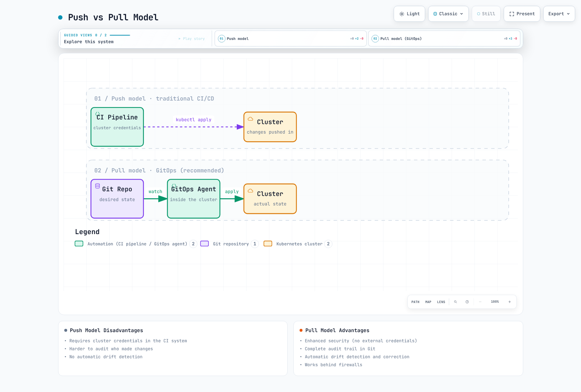Screen dimensions: 581x392
Task: Zoom in with the plus button
Action: pyautogui.click(x=509, y=302)
